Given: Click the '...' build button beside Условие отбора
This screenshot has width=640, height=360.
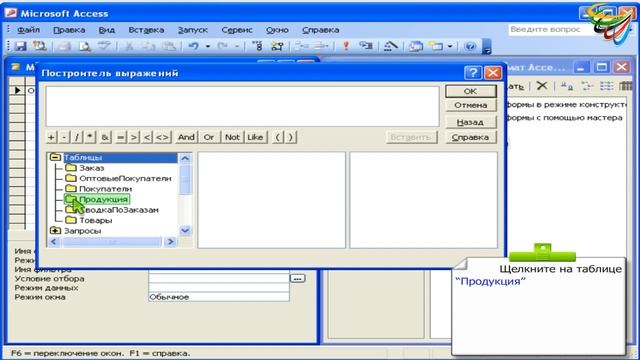Looking at the screenshot, I should [x=298, y=279].
